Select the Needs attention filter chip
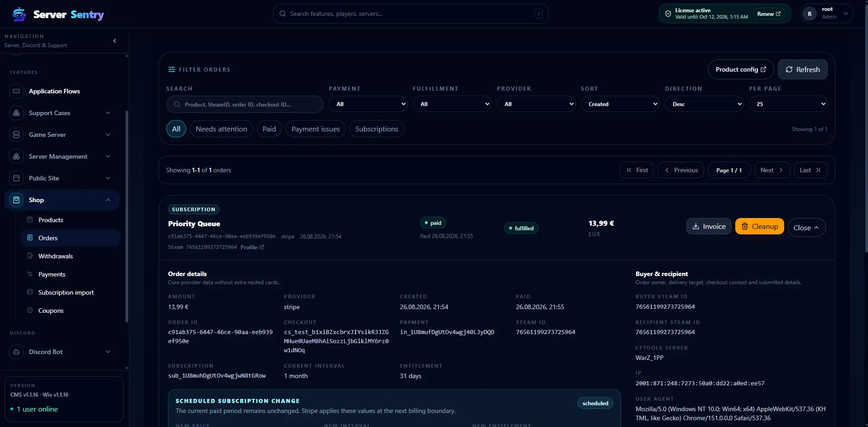 point(222,129)
